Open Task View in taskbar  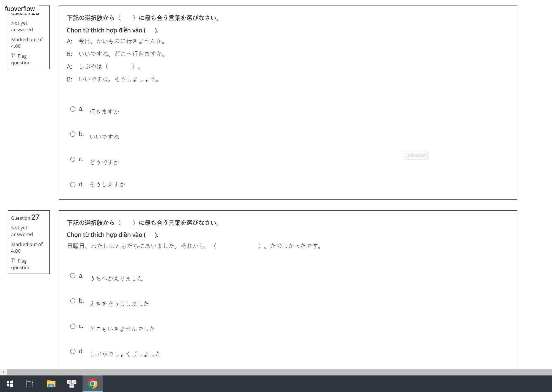coord(30,384)
